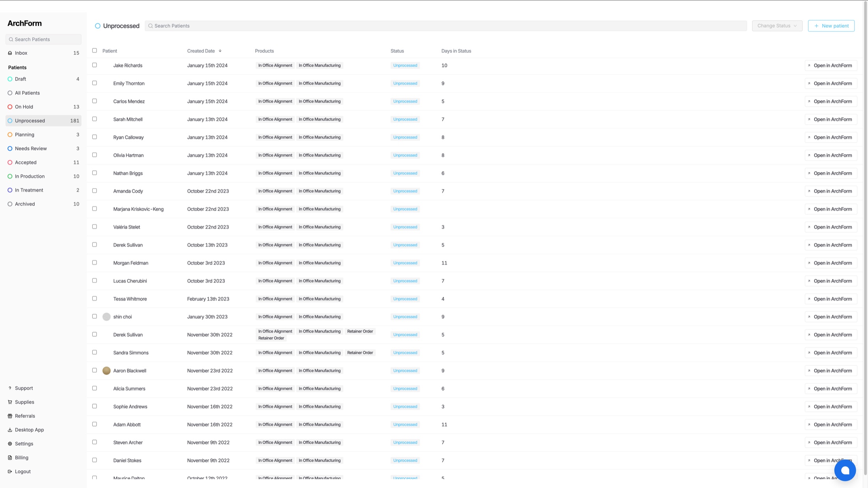Open the Inbox from the sidebar
This screenshot has height=488, width=868.
pos(21,53)
